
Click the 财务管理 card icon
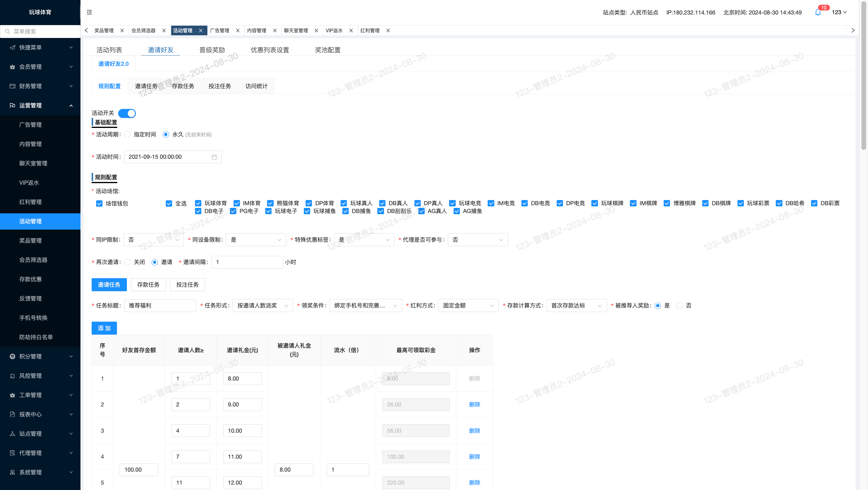click(x=12, y=86)
